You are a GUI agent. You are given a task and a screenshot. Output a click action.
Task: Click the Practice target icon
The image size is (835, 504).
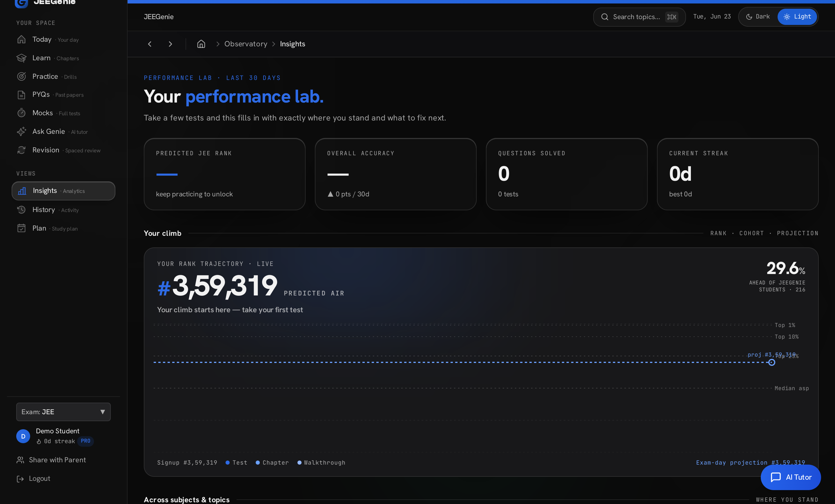point(21,76)
